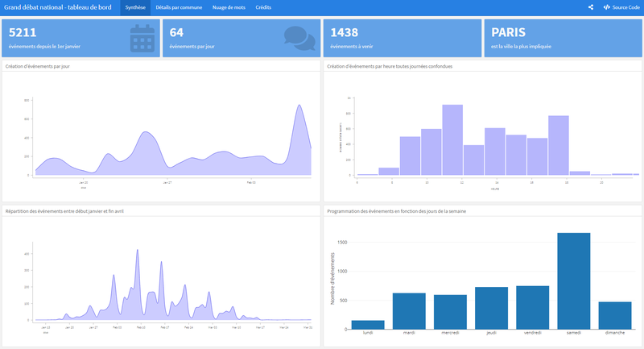This screenshot has height=349, width=644.
Task: Go to the Nuage de mots tab
Action: coord(229,7)
